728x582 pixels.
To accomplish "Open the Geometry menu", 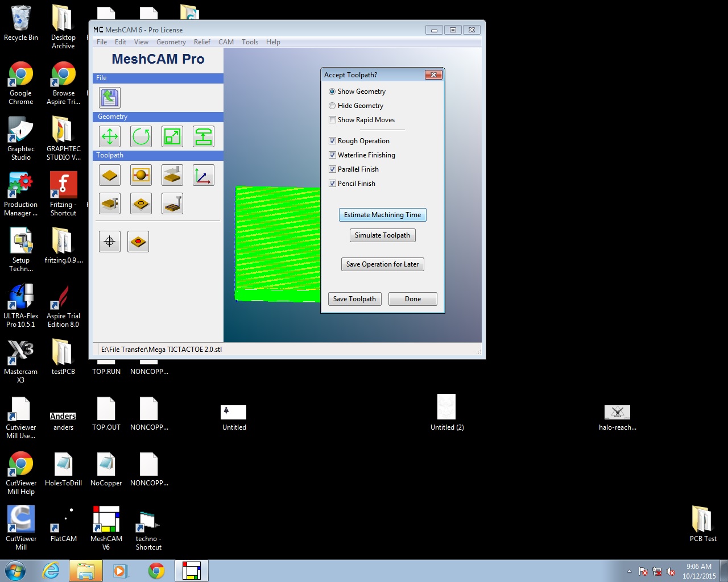I will 171,42.
